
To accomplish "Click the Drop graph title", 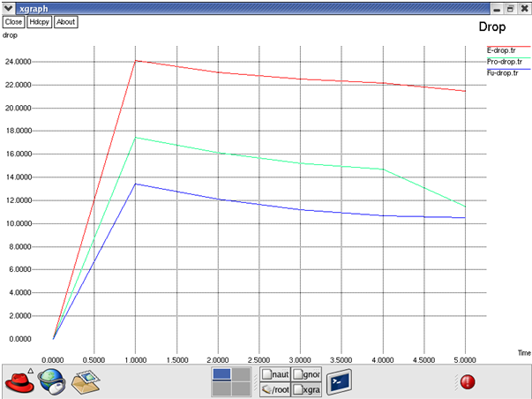I will pyautogui.click(x=492, y=26).
